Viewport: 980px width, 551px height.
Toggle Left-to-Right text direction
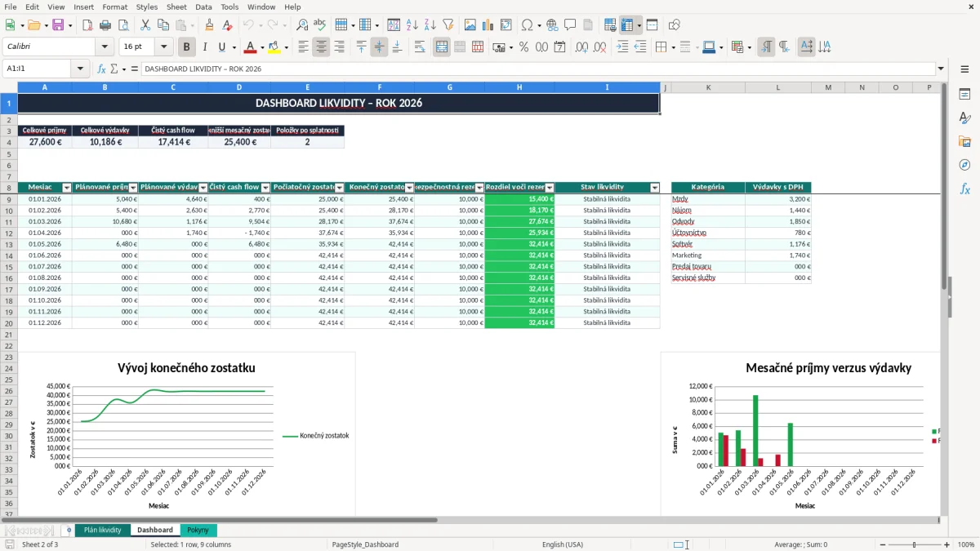tap(766, 47)
